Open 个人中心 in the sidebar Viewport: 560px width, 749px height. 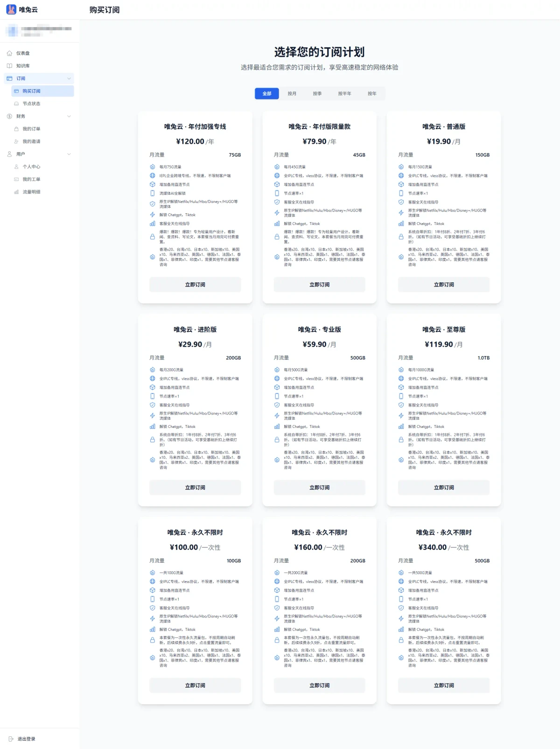click(32, 167)
